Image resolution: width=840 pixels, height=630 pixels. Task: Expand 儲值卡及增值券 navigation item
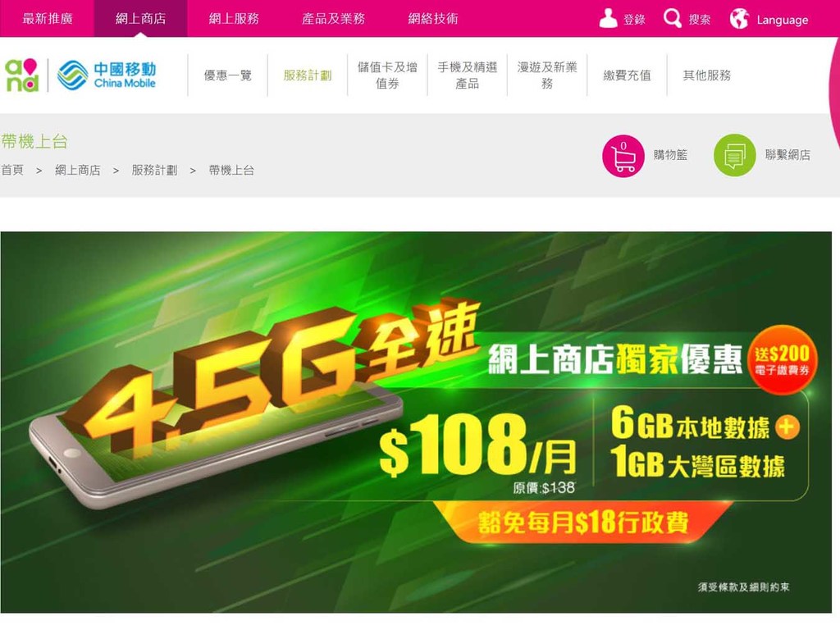click(387, 75)
